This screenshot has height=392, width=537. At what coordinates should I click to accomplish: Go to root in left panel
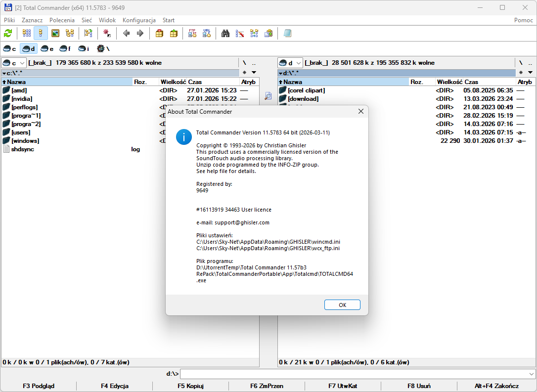coord(244,63)
